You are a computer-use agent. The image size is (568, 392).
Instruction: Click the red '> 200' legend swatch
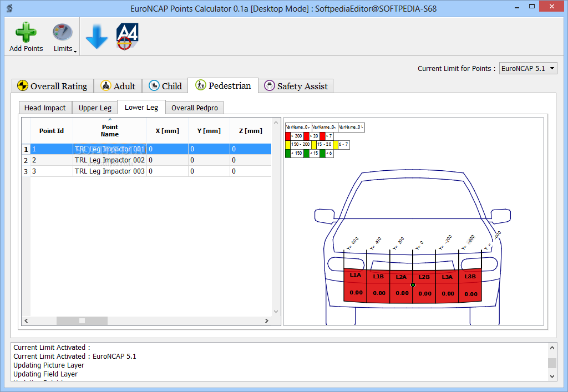(288, 136)
